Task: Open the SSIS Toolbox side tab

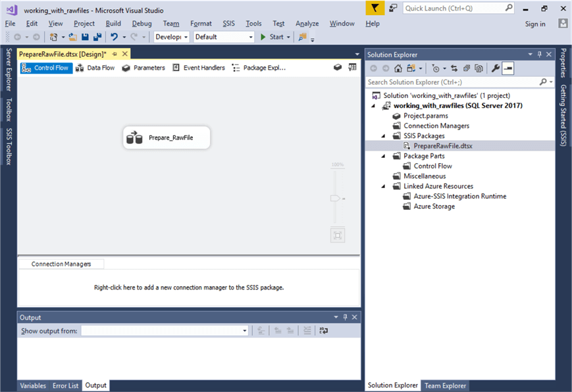Action: coord(9,147)
